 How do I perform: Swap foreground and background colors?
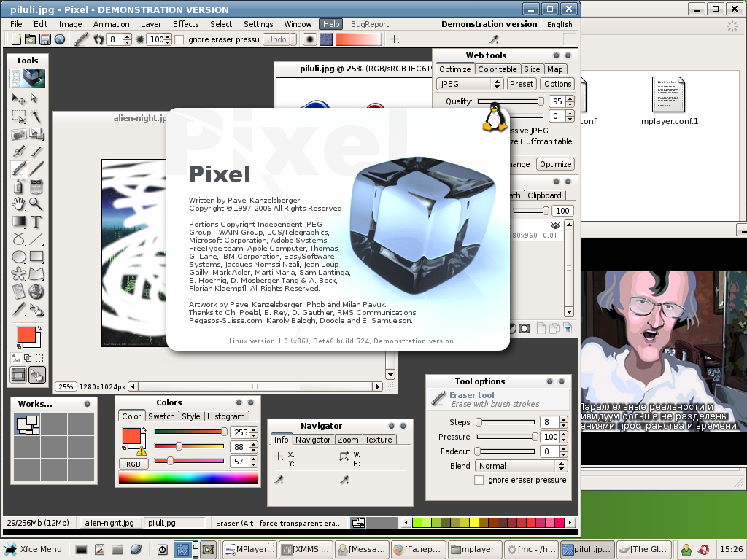tap(39, 329)
